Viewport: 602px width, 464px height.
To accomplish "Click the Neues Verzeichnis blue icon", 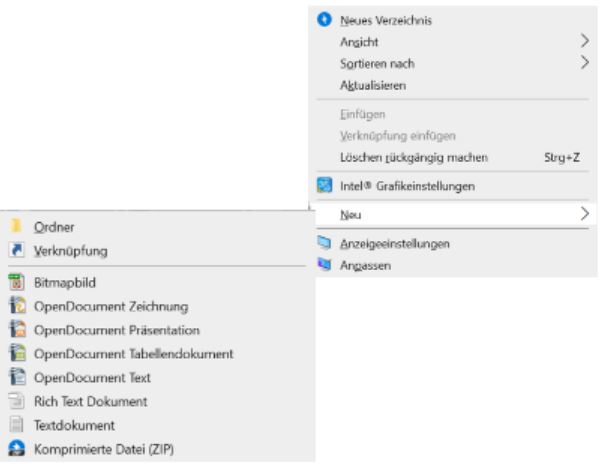I will 324,19.
